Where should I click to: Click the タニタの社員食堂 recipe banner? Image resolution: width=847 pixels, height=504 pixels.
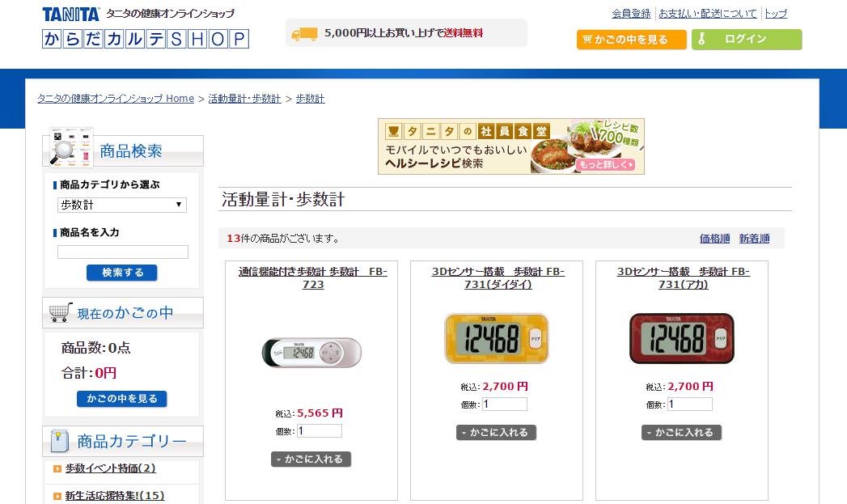pos(511,146)
